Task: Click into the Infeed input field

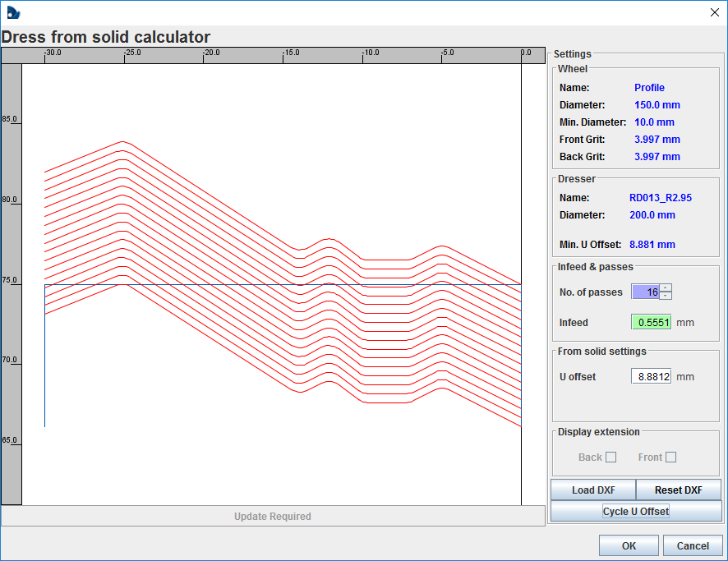Action: tap(651, 323)
